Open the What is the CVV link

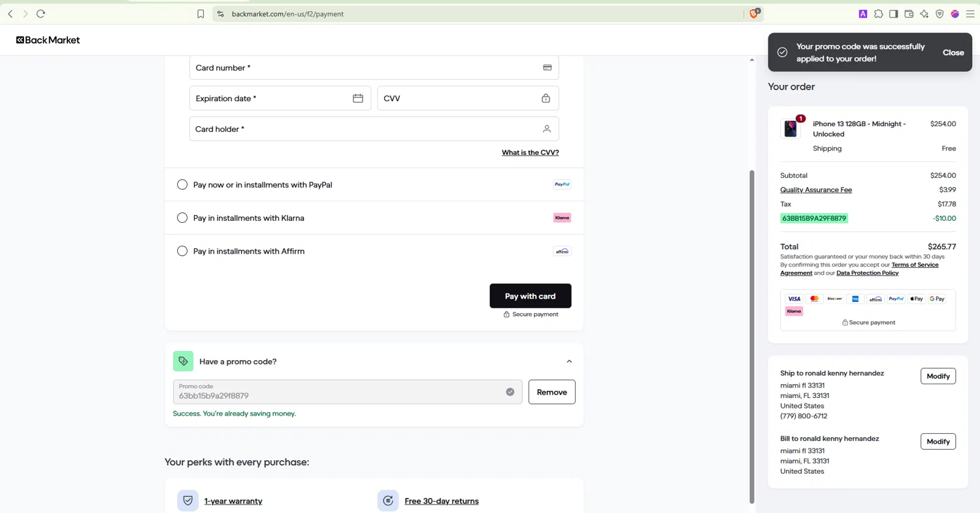(531, 152)
